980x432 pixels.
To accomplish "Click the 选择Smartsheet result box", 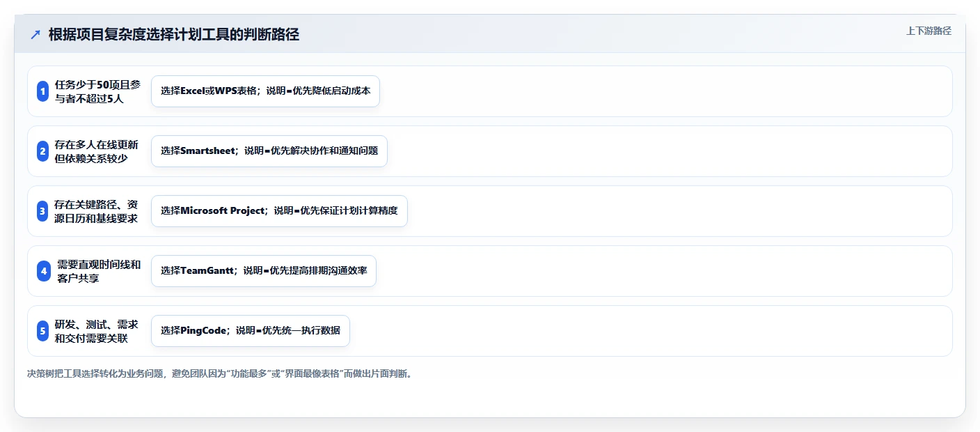I will pyautogui.click(x=269, y=151).
